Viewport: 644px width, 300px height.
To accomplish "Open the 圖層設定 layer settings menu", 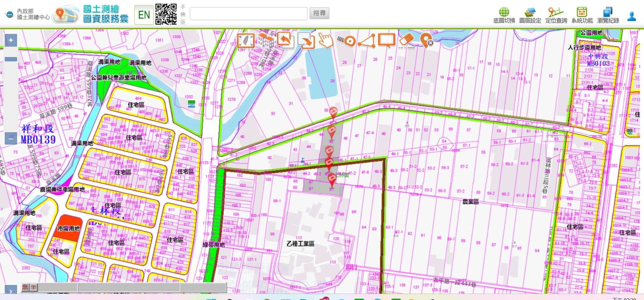I will pos(530,15).
